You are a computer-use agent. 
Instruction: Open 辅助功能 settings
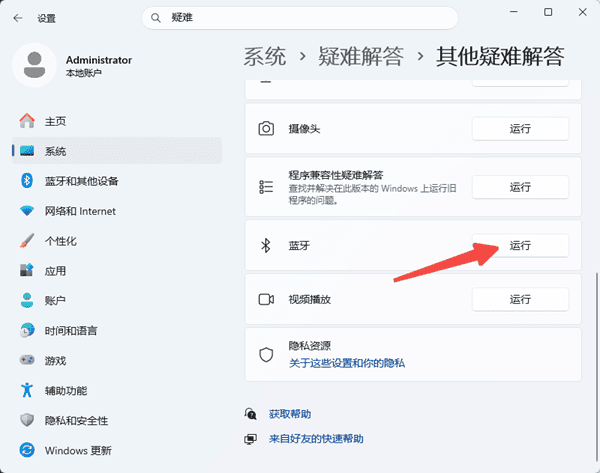click(x=117, y=390)
